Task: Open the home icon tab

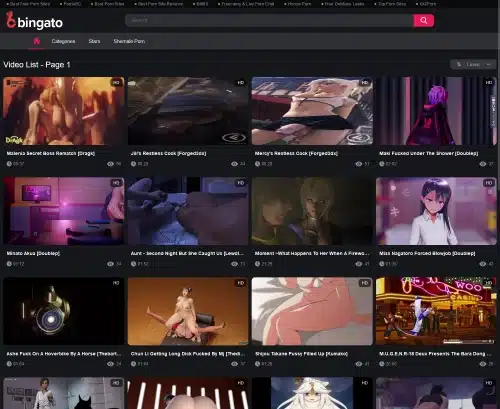Action: (x=36, y=41)
